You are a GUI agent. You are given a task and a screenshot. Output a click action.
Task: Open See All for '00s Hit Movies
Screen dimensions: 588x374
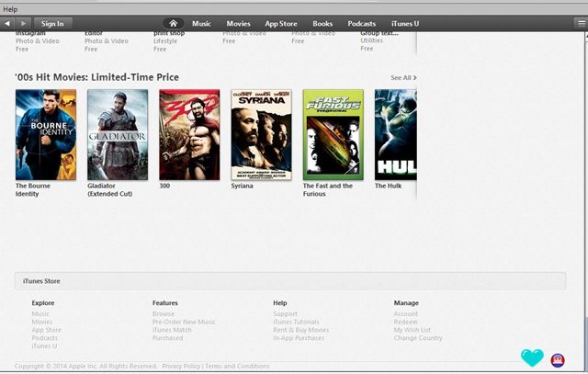pyautogui.click(x=403, y=78)
